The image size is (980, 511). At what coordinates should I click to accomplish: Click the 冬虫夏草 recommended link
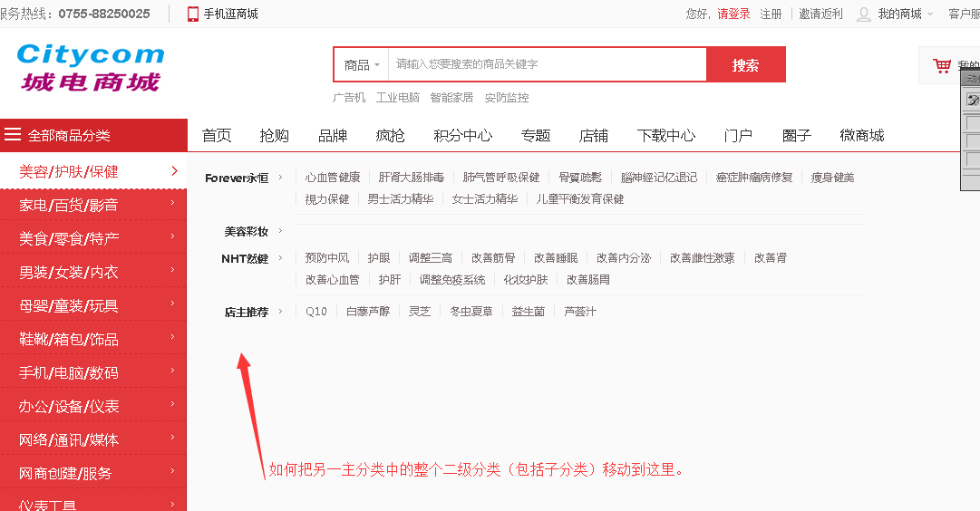pyautogui.click(x=471, y=311)
